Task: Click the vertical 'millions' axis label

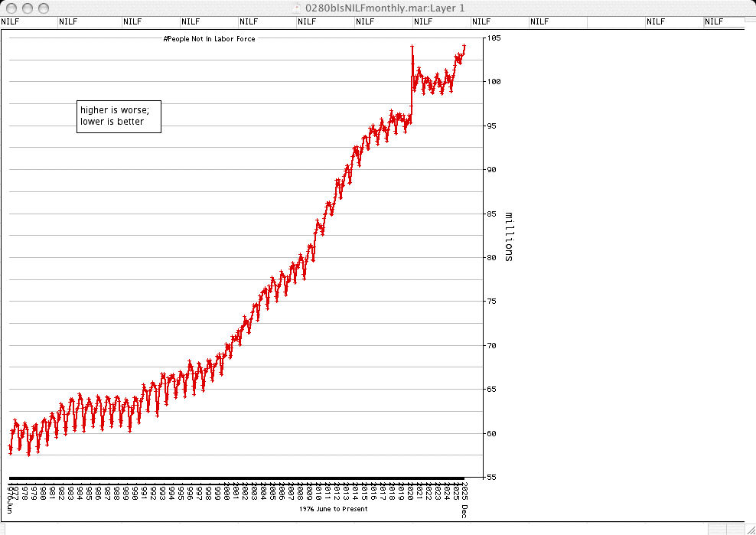Action: 509,237
